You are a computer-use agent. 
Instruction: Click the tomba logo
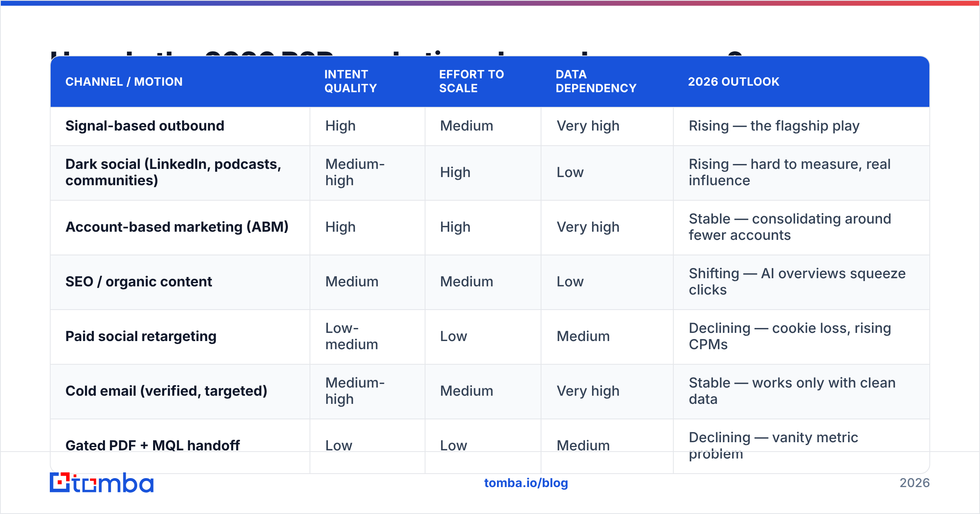[102, 483]
